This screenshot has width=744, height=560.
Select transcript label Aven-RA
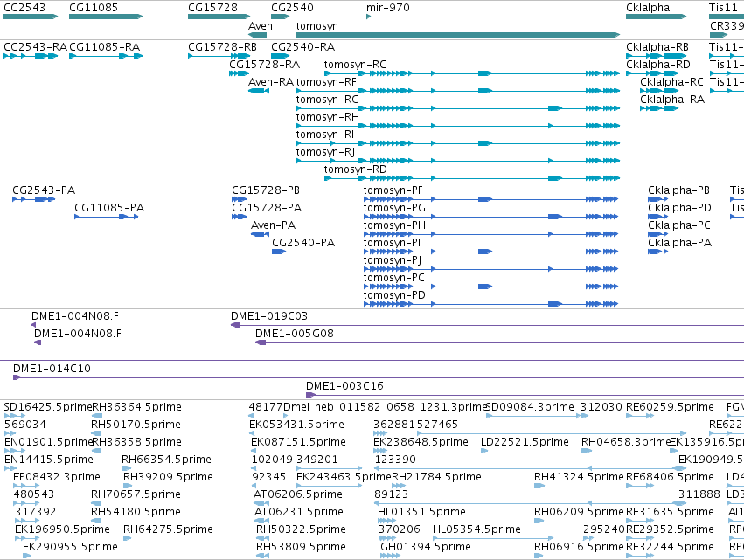point(271,82)
